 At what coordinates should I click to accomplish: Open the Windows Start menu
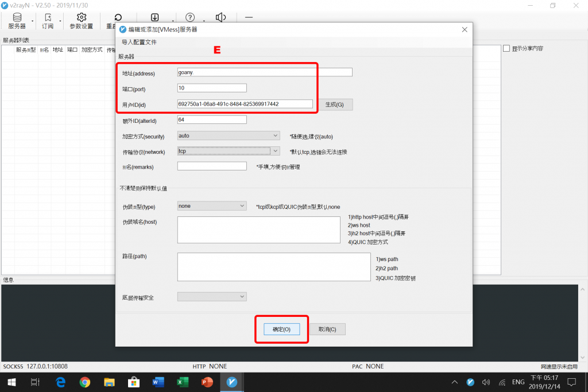tap(11, 382)
